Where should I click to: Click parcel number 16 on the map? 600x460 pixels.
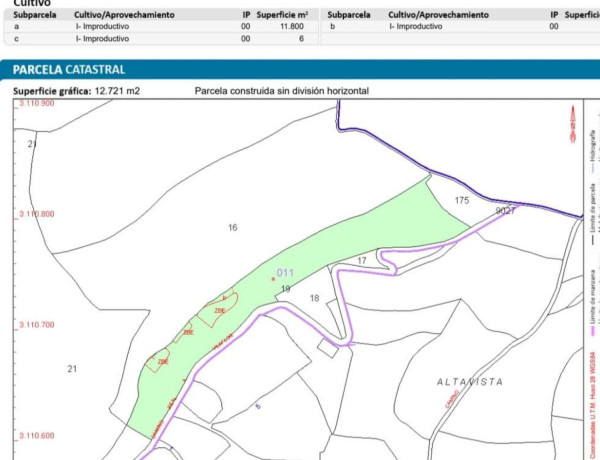[x=233, y=228]
